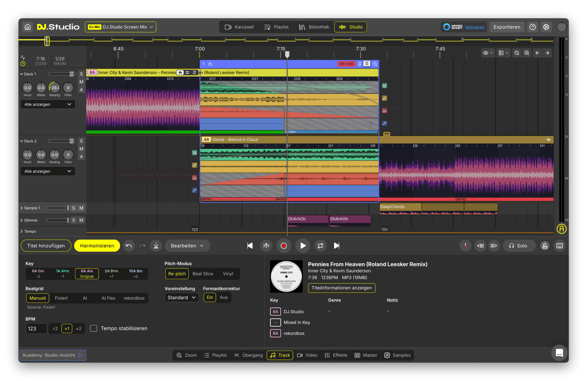Go to the home screen icon
The image size is (588, 381).
click(x=27, y=27)
